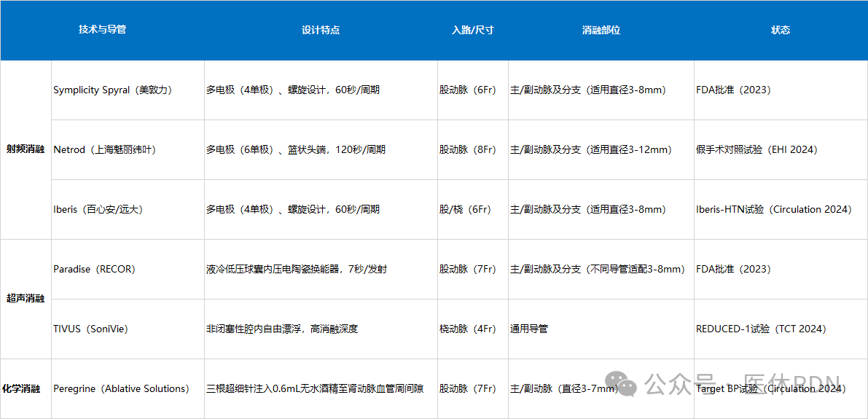Image resolution: width=868 pixels, height=419 pixels.
Task: Select Symplicity row 适用直径3-8mm cell
Action: [601, 90]
